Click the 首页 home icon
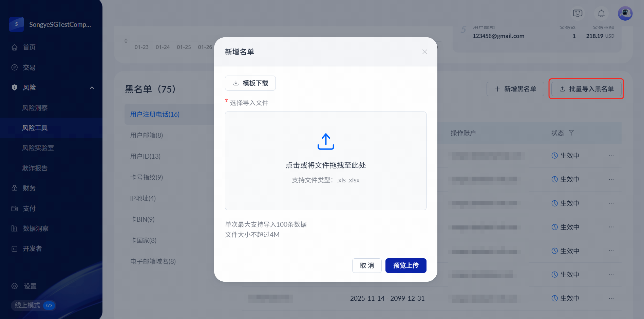 pos(15,47)
